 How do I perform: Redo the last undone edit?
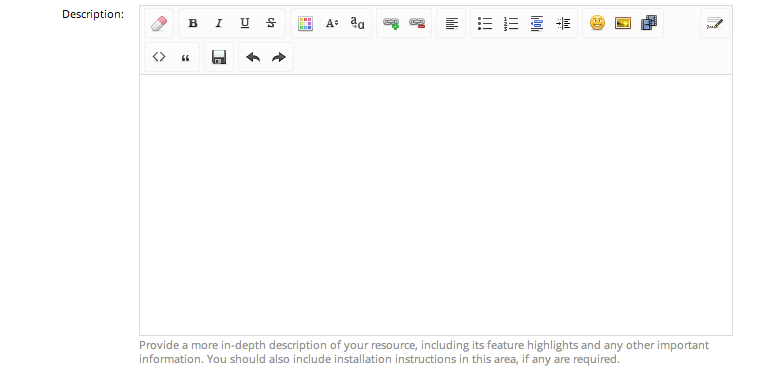pos(279,57)
